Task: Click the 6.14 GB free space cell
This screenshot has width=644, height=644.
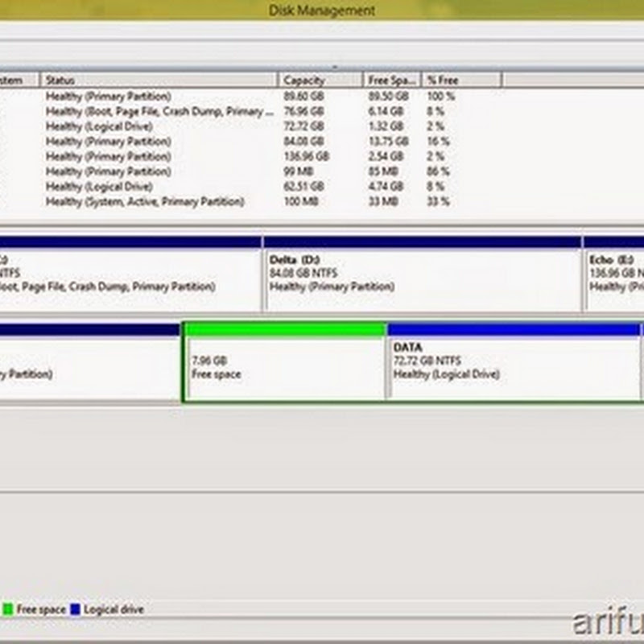Action: 386,112
